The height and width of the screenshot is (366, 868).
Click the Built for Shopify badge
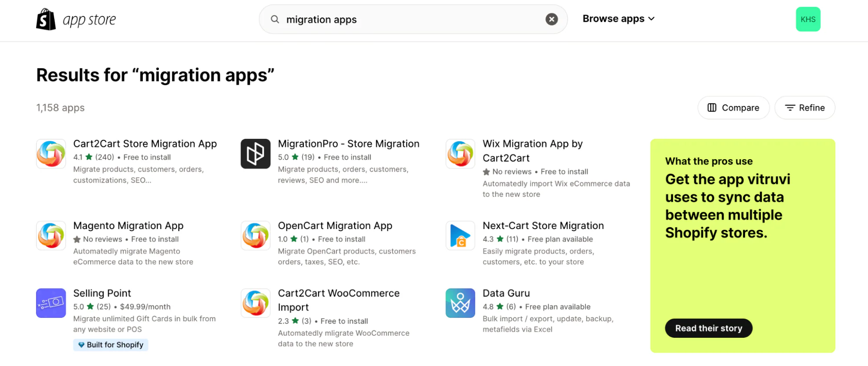click(111, 345)
